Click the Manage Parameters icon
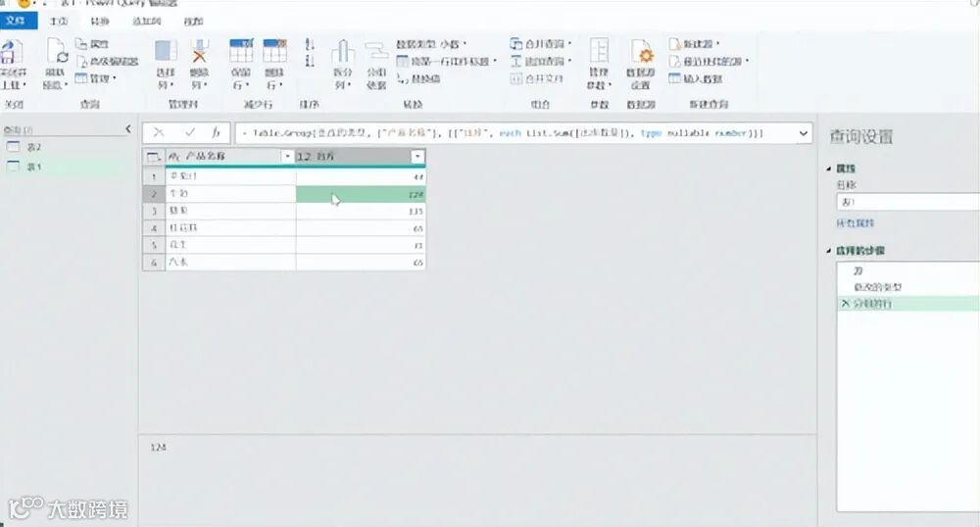This screenshot has width=980, height=527. [599, 51]
